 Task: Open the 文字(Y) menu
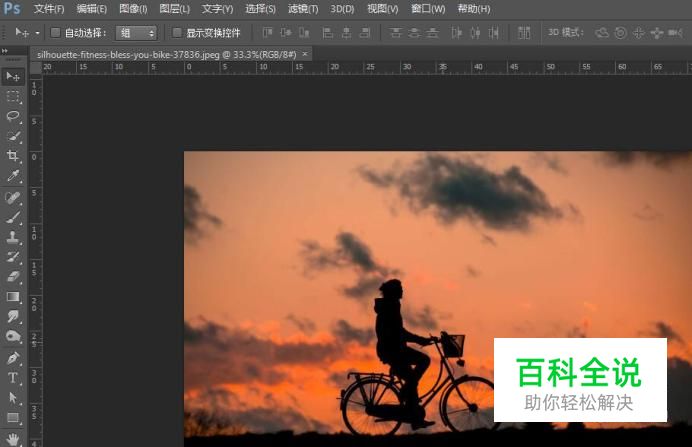pos(217,9)
